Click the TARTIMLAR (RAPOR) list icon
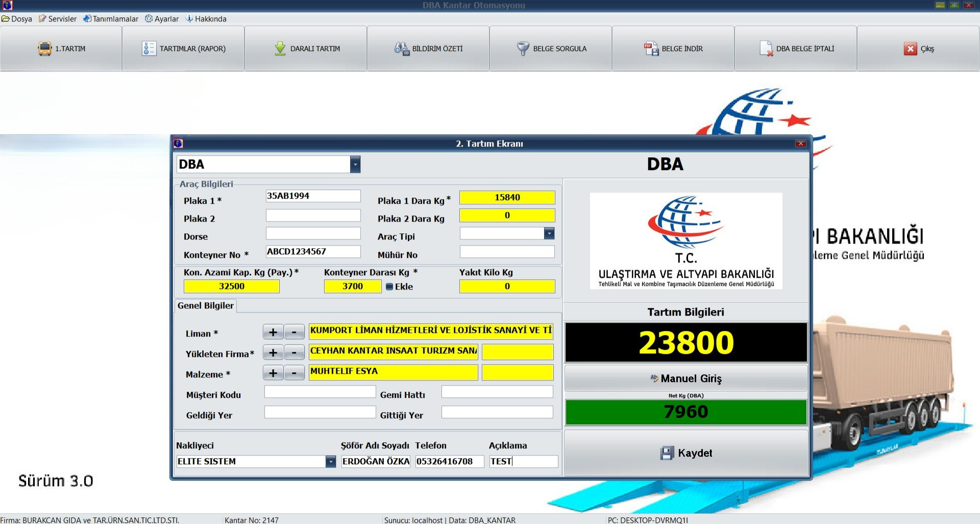The width and height of the screenshot is (980, 524). (x=149, y=49)
